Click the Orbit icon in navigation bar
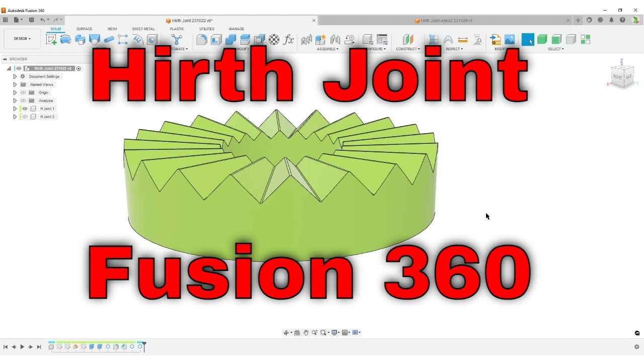The image size is (644, 362). pos(286,332)
